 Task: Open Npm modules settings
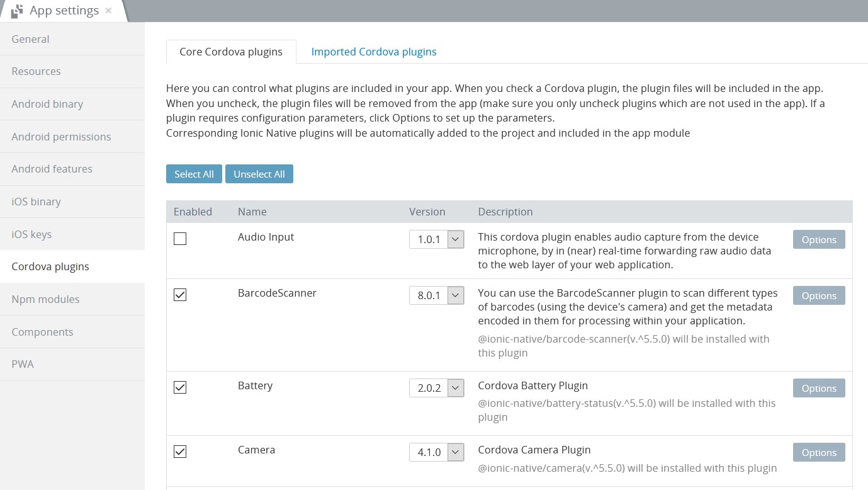(72, 299)
